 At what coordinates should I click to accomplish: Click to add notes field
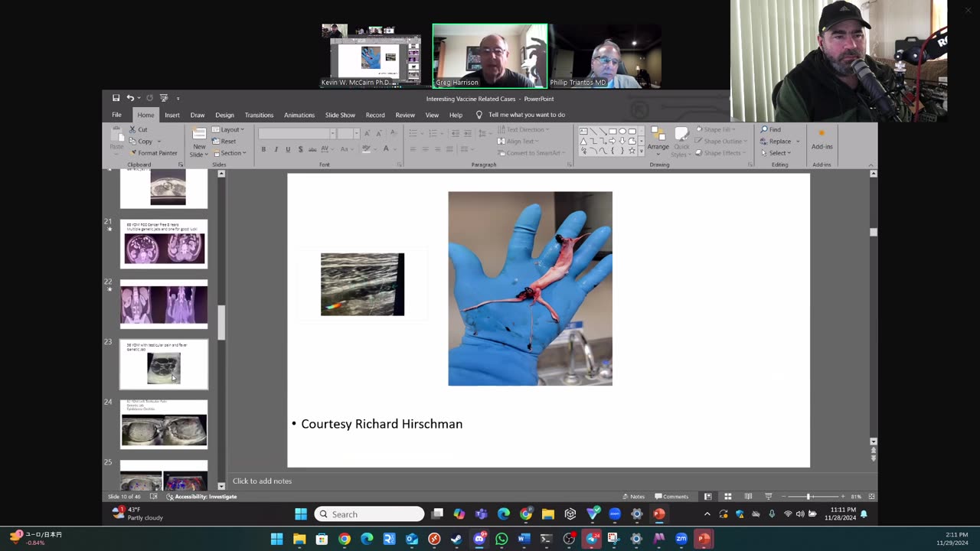[548, 481]
